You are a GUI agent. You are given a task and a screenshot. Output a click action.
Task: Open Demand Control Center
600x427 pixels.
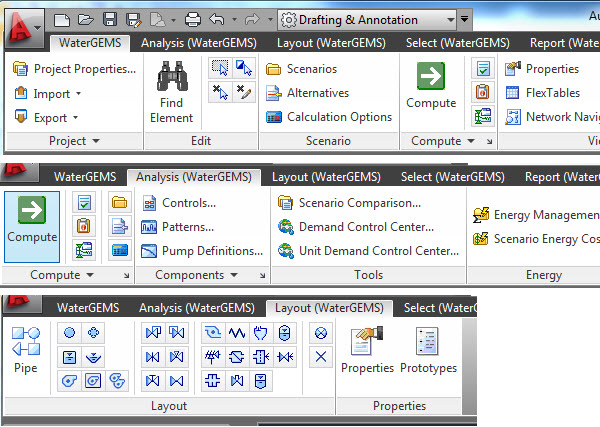click(356, 227)
